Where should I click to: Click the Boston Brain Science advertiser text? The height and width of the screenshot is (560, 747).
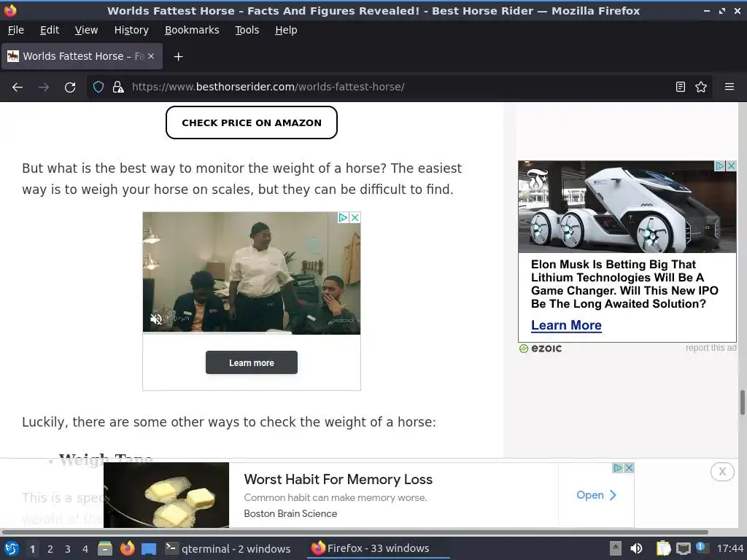coord(290,514)
